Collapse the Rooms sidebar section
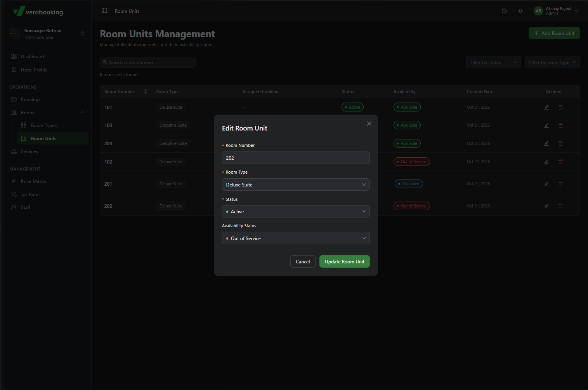The height and width of the screenshot is (390, 588). (47, 112)
